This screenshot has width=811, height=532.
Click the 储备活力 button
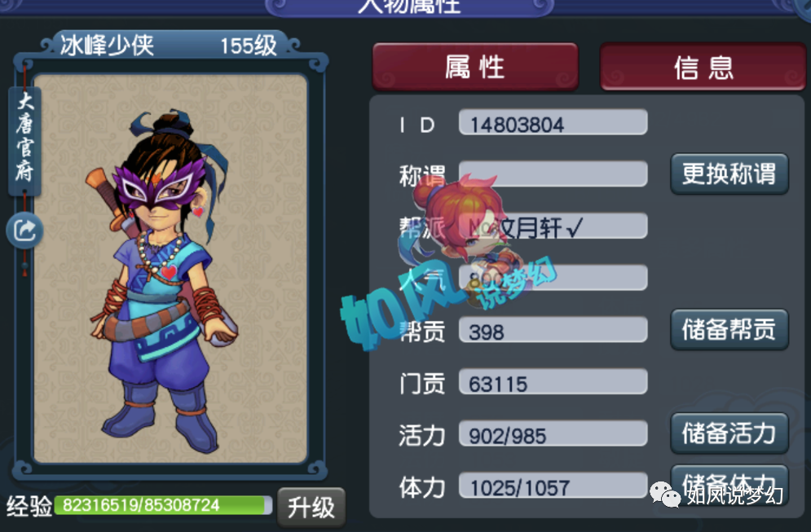point(729,433)
